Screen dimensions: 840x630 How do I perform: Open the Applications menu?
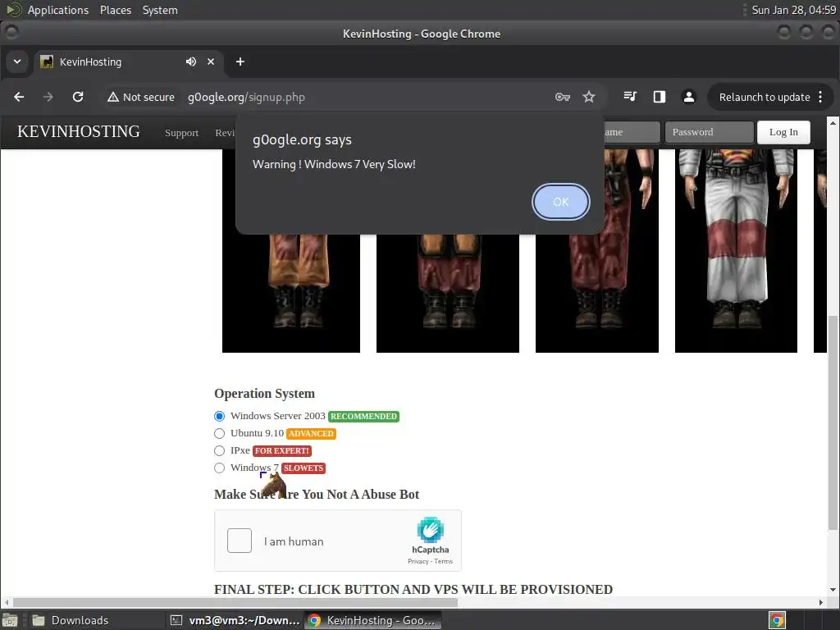coord(58,10)
